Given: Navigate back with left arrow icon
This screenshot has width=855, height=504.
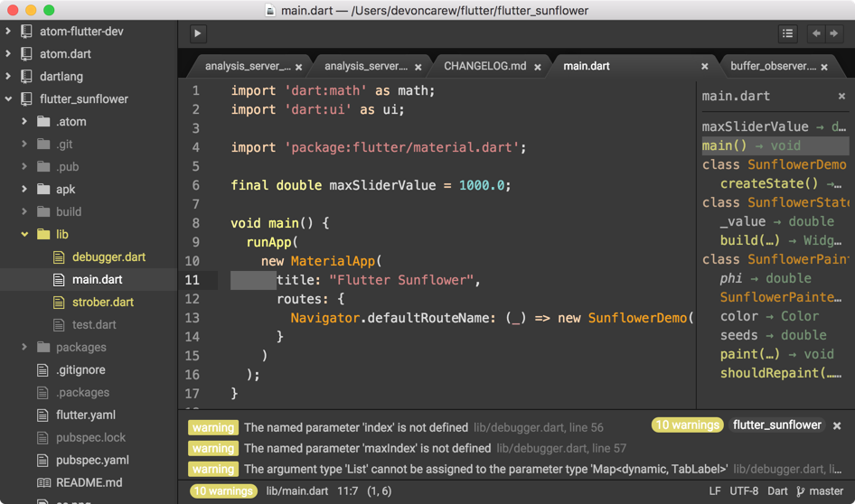Looking at the screenshot, I should tap(816, 33).
